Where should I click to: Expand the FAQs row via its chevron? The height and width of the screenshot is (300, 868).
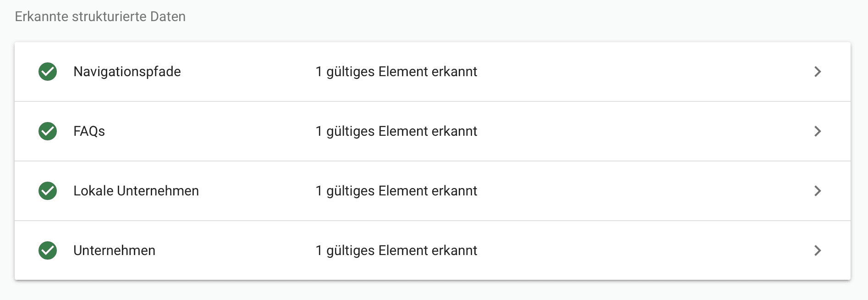pos(818,131)
